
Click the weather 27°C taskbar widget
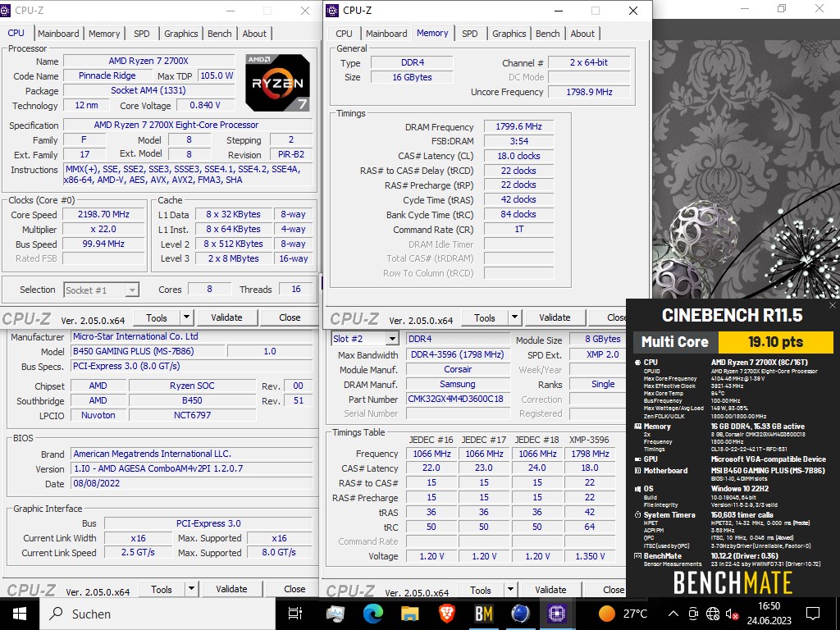pos(623,614)
